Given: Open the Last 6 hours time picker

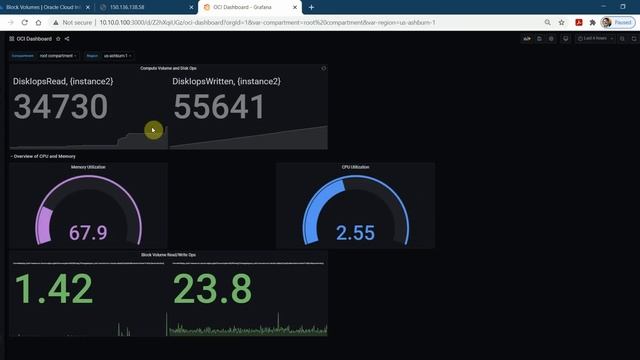Looking at the screenshot, I should (595, 39).
